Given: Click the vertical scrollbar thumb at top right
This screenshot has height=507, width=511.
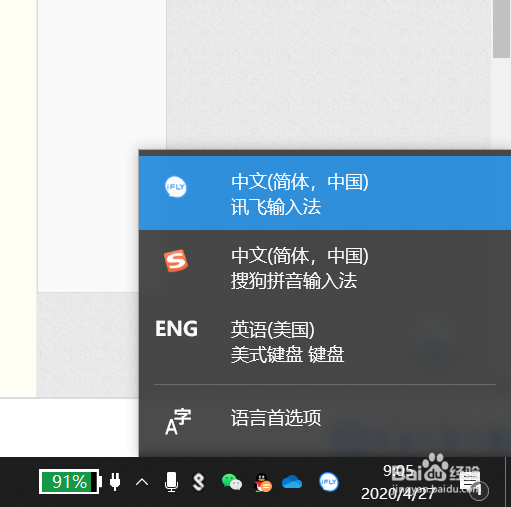Looking at the screenshot, I should coord(501,29).
